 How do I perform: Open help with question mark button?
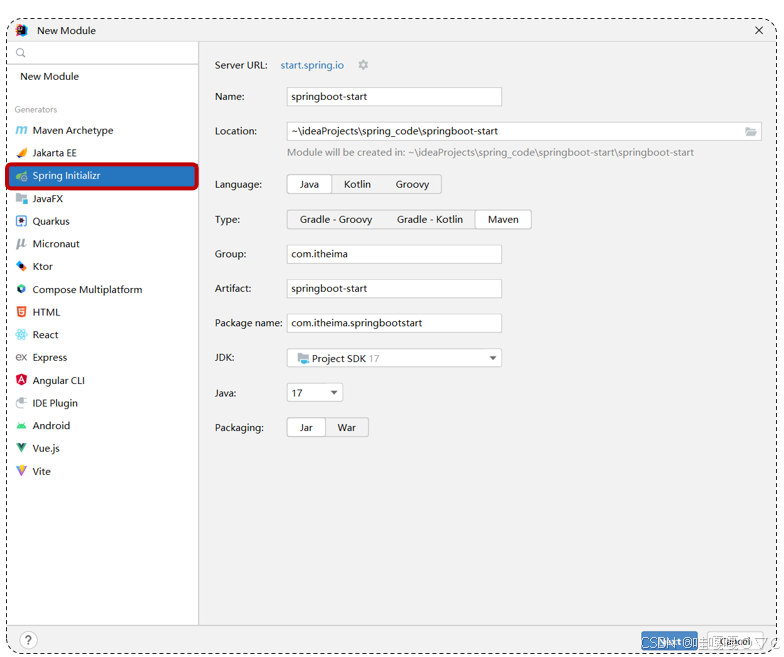(28, 640)
